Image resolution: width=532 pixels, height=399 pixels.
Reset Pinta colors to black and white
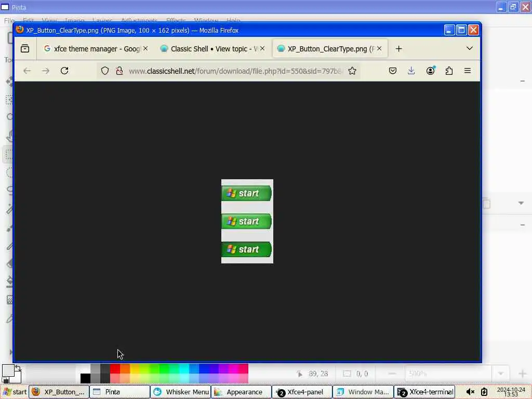5,380
